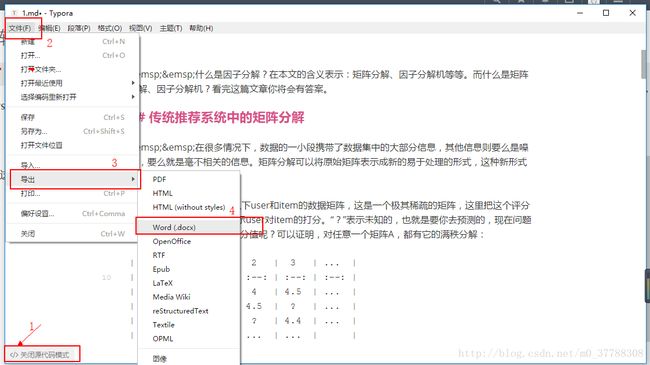
Task: Click the heading 传统推荐系统中的矩阵分解
Action: point(226,117)
